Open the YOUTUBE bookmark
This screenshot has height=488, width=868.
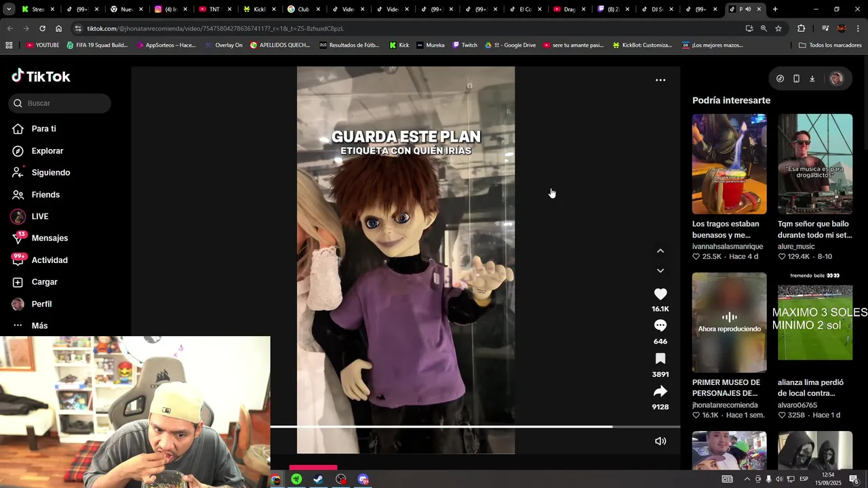pos(43,45)
